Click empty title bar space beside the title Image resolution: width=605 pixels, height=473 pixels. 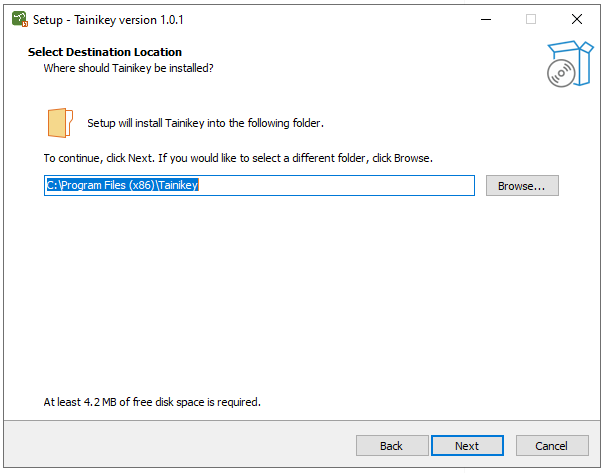(320, 19)
